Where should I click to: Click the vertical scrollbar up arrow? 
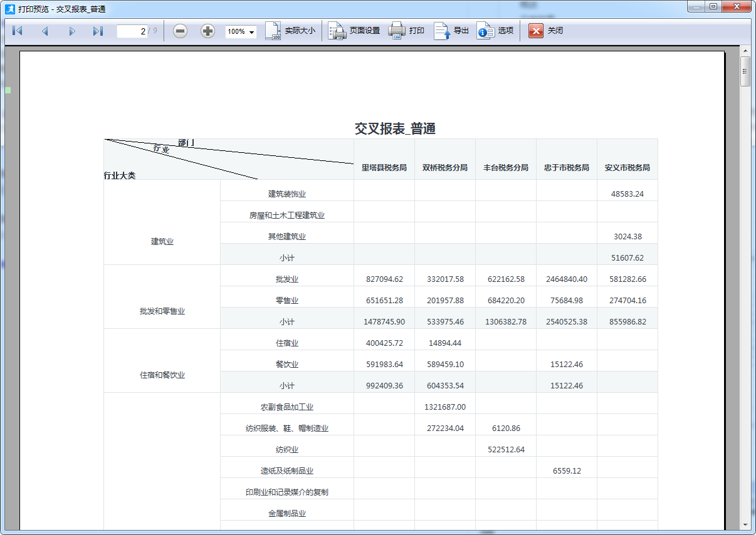click(745, 50)
